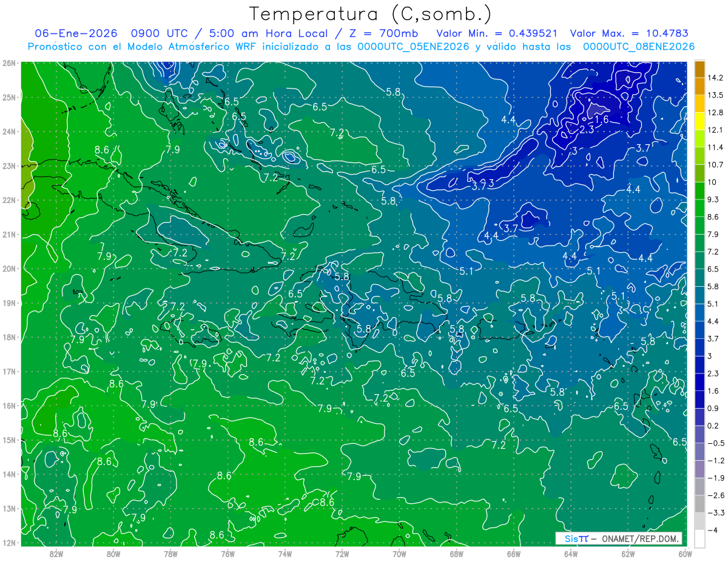Click the 82W longitude axis label
728x562 pixels.
pos(56,554)
